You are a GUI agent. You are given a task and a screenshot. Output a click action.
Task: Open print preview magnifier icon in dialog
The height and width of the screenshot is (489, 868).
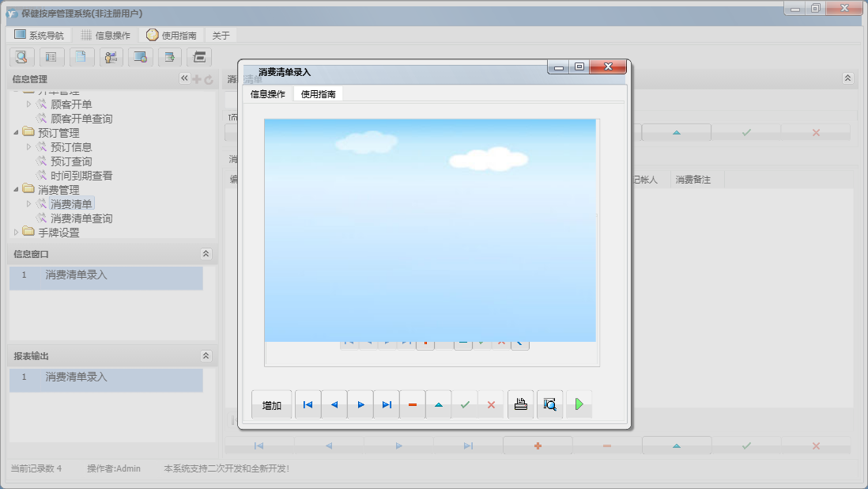pyautogui.click(x=549, y=404)
